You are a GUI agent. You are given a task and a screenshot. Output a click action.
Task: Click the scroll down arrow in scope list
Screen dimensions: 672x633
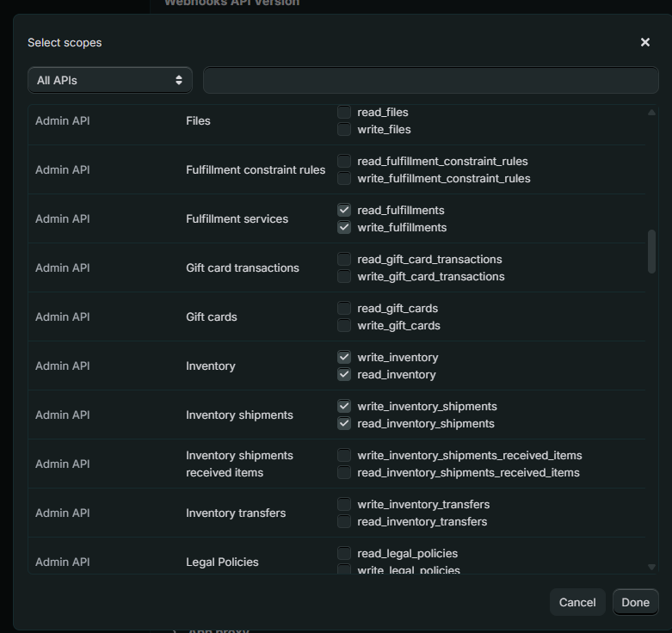[651, 567]
